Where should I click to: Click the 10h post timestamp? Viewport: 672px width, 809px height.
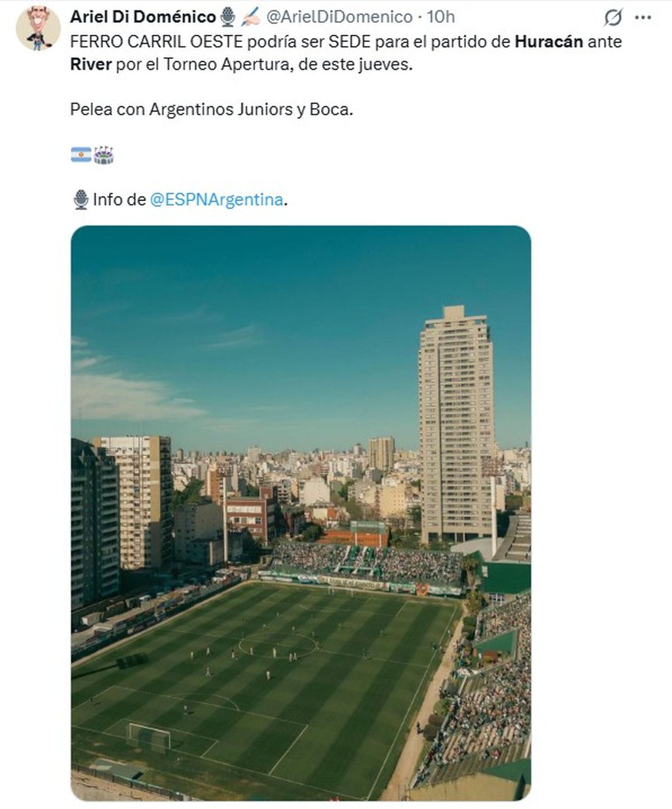(x=441, y=17)
